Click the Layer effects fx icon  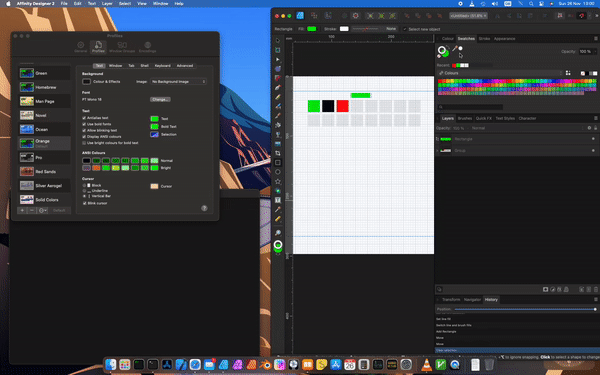tap(559, 289)
